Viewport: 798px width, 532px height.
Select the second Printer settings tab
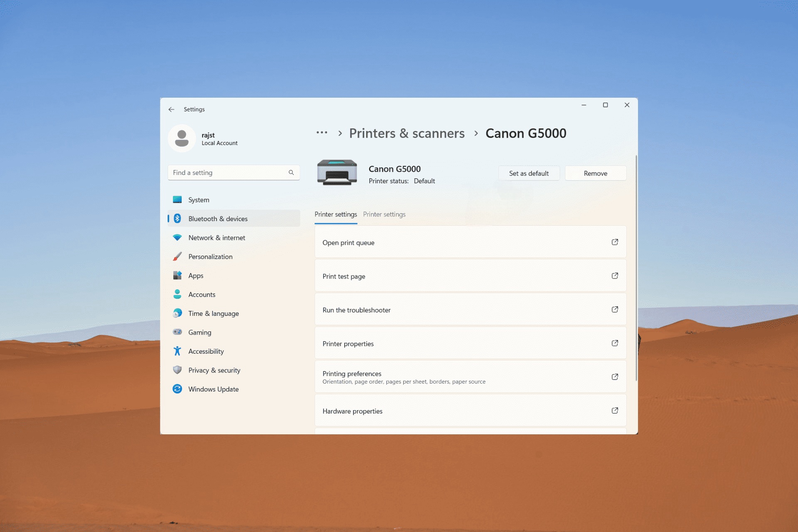[384, 214]
